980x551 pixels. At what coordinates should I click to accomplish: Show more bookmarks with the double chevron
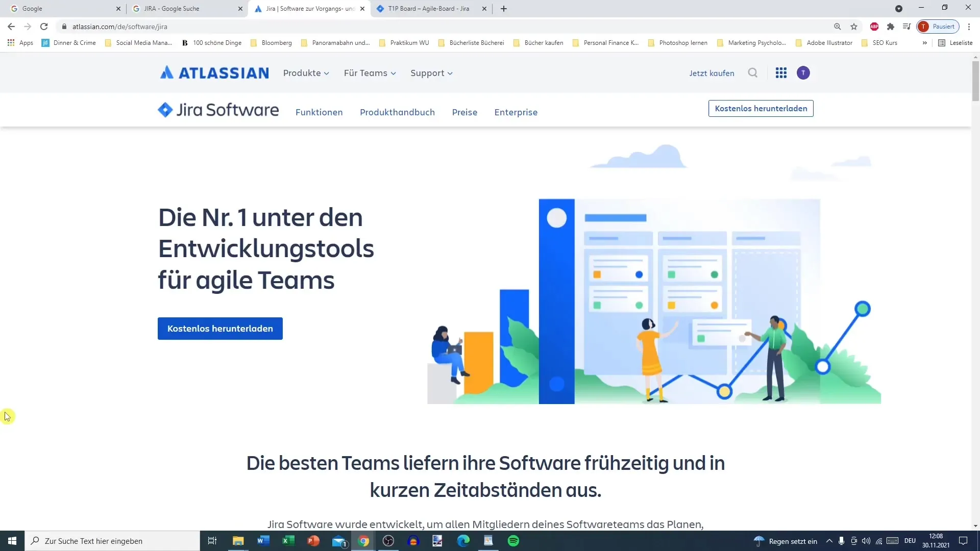point(924,43)
